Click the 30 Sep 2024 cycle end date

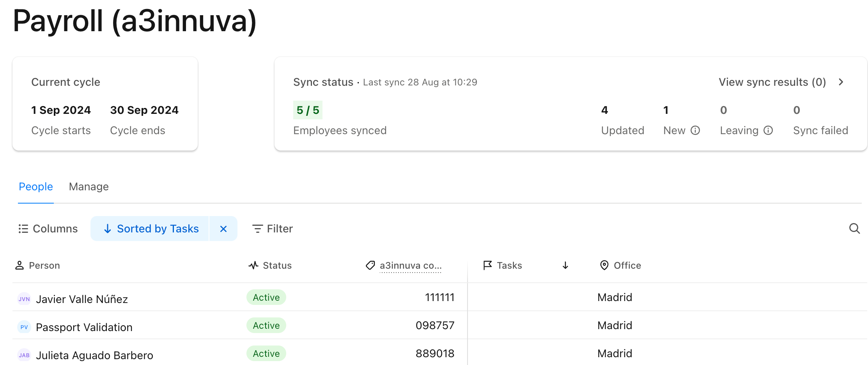tap(144, 110)
